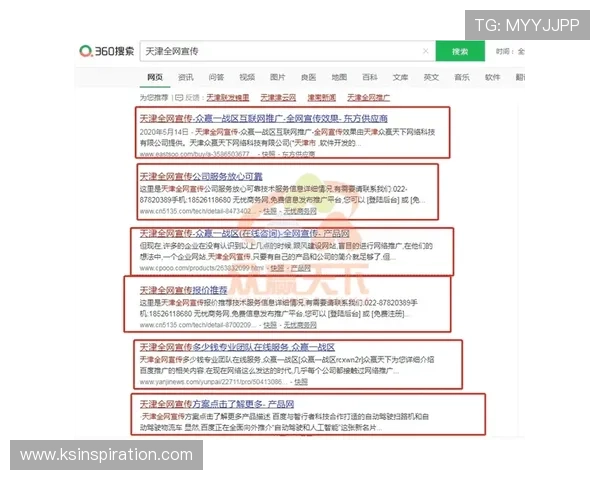Open the first recommended search link beside 反馈
This screenshot has height=480, width=600.
tap(228, 98)
